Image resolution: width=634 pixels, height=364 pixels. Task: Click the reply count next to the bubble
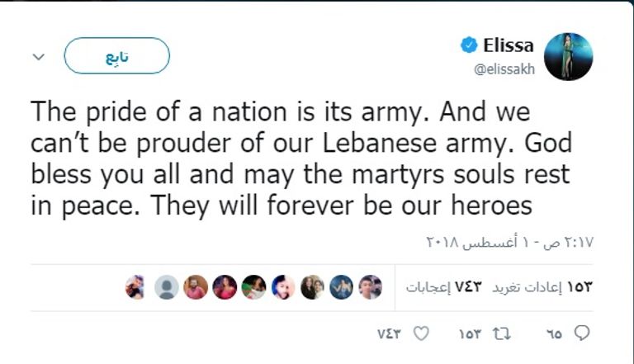pos(553,333)
